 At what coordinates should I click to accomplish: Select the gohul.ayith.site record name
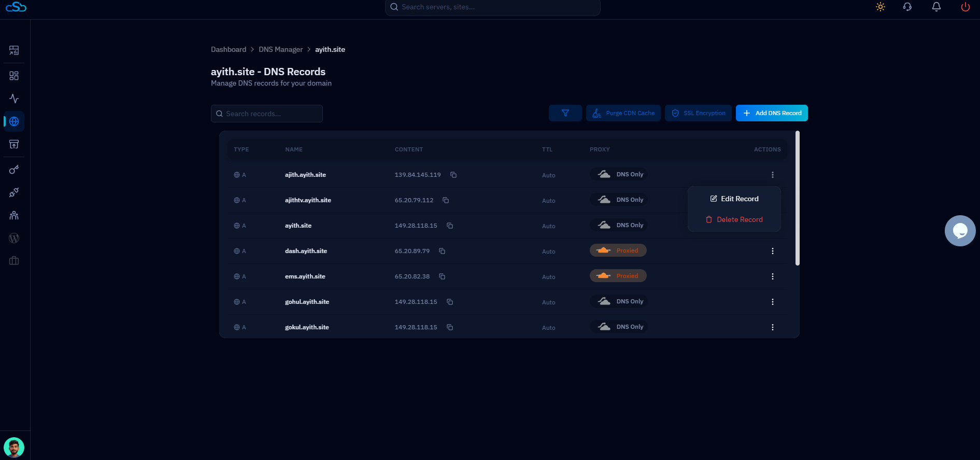point(307,302)
